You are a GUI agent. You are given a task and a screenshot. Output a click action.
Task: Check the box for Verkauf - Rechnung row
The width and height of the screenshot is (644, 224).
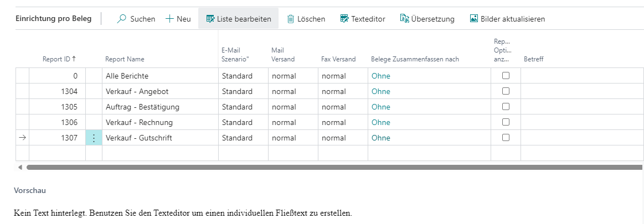[506, 122]
